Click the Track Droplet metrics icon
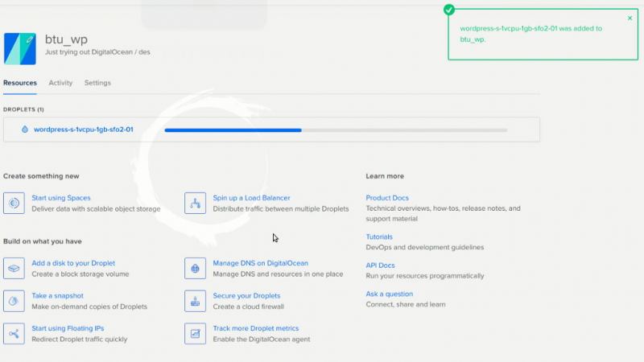 195,334
